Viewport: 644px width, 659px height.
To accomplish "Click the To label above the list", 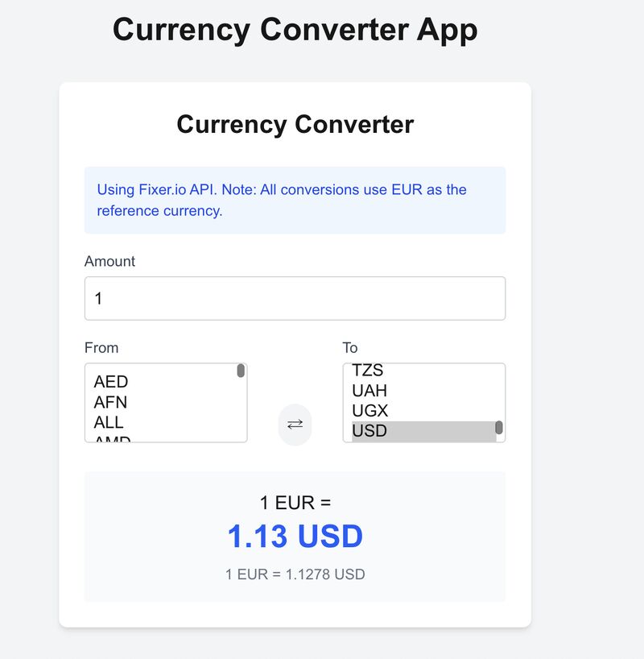I will [349, 348].
